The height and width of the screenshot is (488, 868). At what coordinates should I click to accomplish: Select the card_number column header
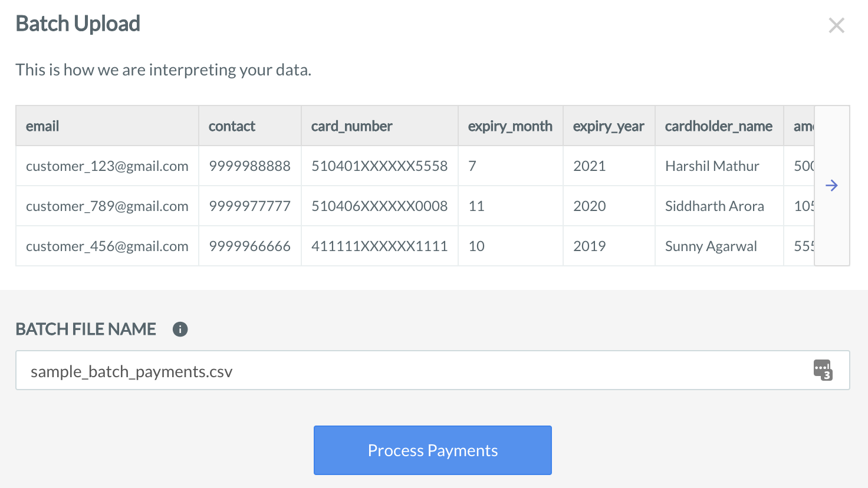point(351,126)
